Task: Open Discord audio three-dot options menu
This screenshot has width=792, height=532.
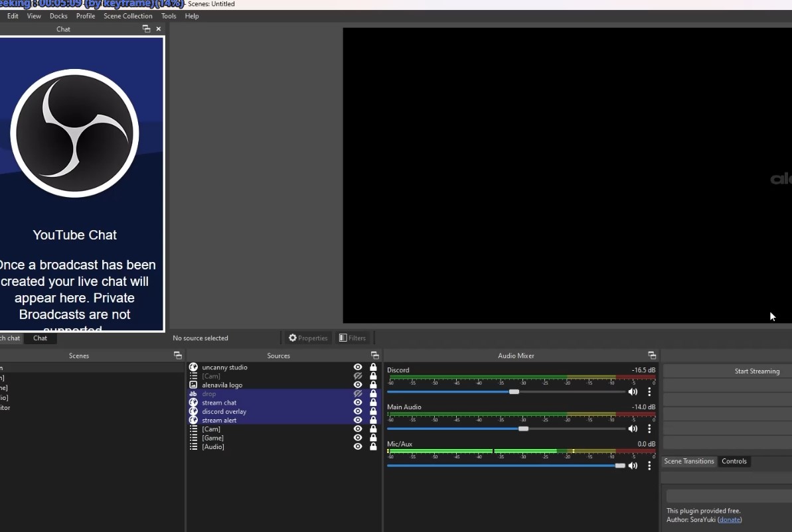Action: point(649,392)
